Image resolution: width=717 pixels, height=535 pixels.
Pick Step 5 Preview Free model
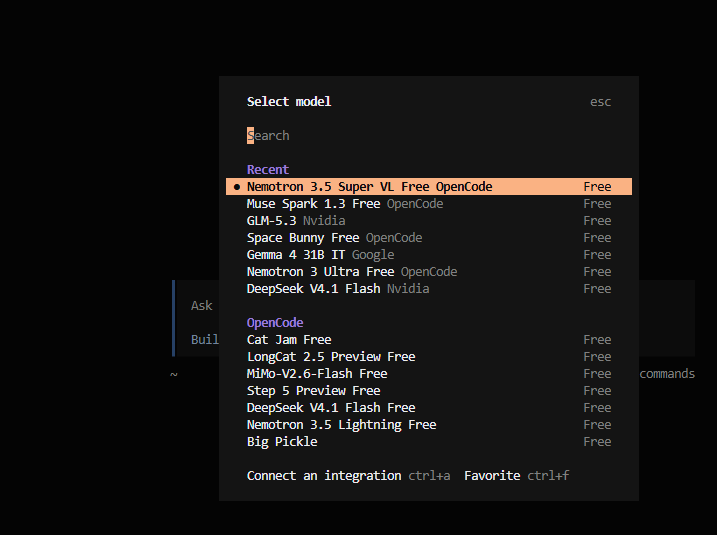pyautogui.click(x=428, y=391)
